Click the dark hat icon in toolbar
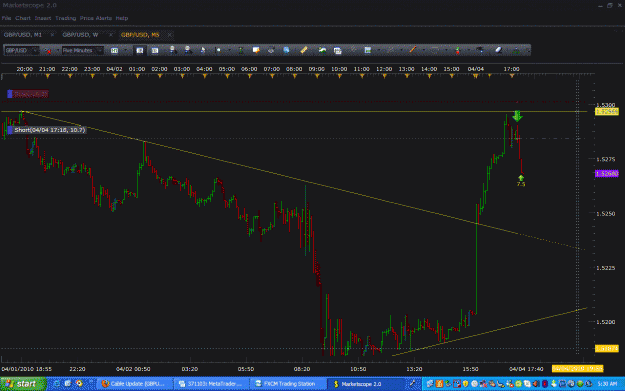Viewport: 625px width, 391px height. point(480,50)
